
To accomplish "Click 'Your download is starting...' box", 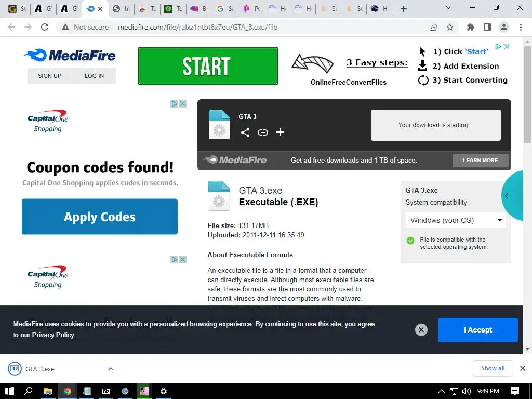I will (436, 125).
